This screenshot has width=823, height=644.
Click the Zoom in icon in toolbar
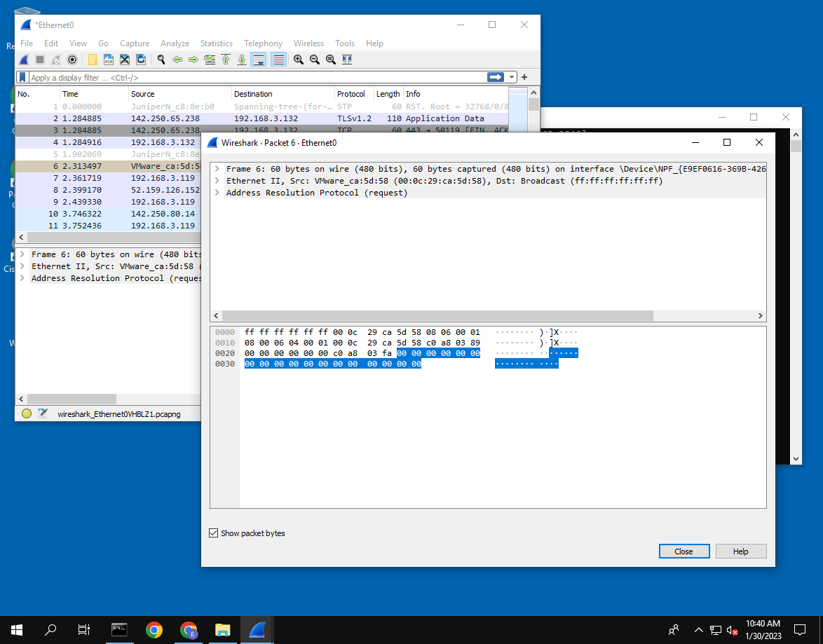299,60
